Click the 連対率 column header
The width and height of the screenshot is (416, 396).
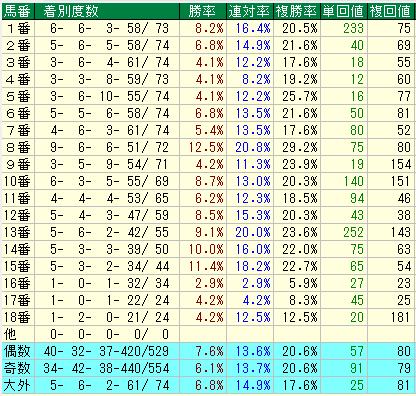(249, 11)
